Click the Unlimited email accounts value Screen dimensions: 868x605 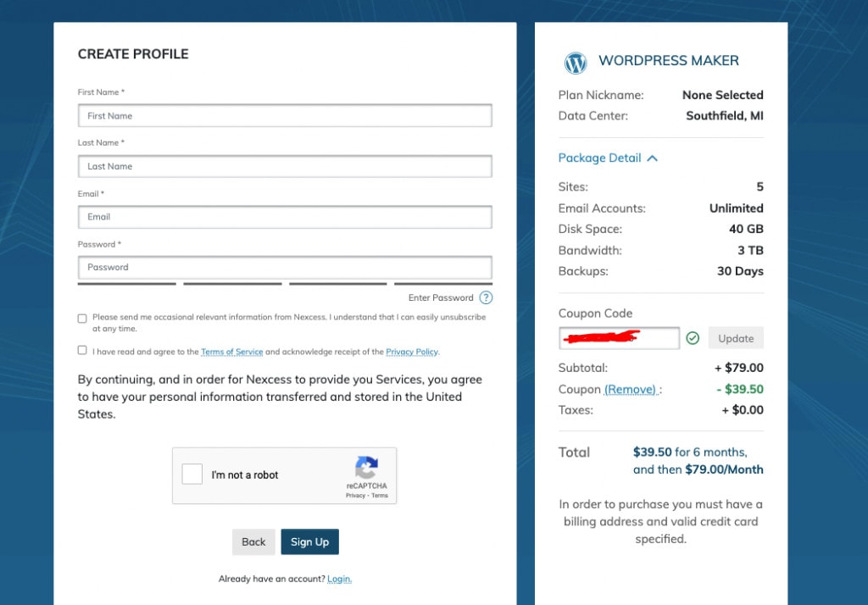[x=737, y=208]
